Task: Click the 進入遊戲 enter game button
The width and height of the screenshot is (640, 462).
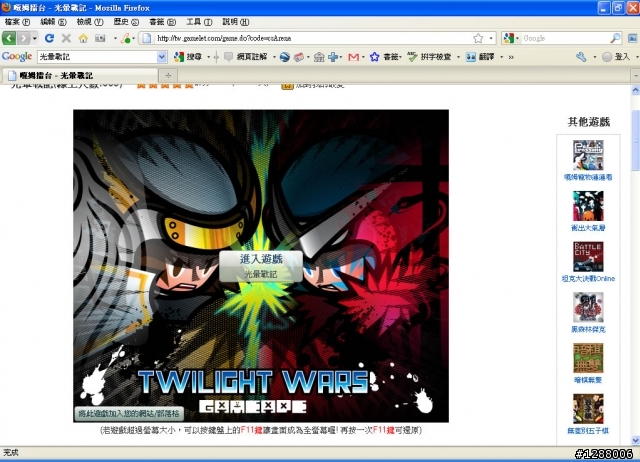Action: [261, 266]
